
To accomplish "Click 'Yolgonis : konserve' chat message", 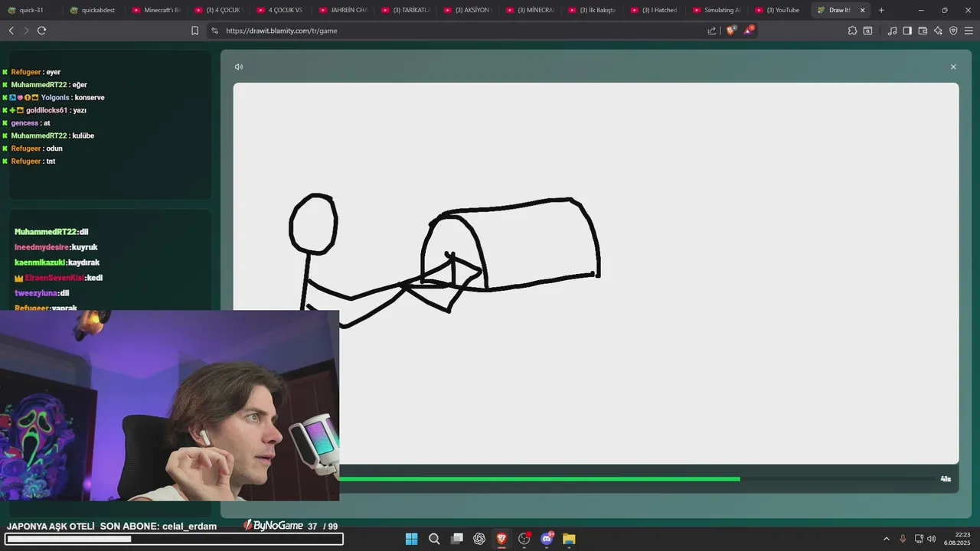I will [54, 98].
